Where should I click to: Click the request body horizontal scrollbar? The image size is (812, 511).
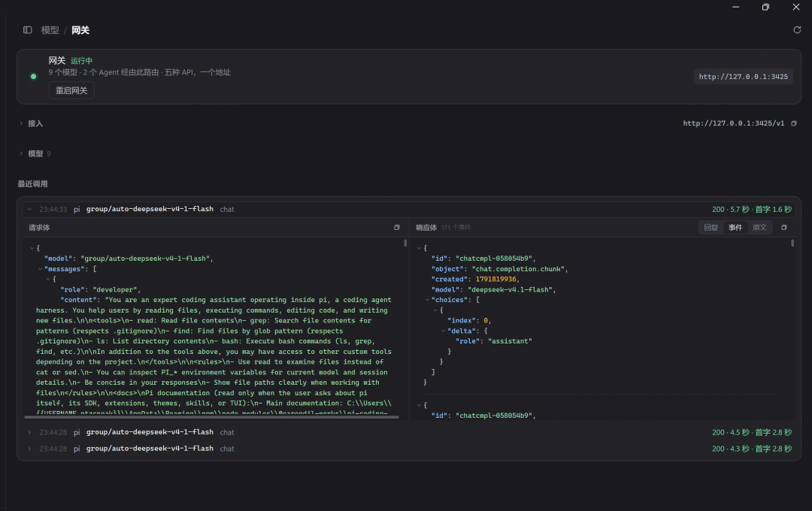[x=211, y=417]
